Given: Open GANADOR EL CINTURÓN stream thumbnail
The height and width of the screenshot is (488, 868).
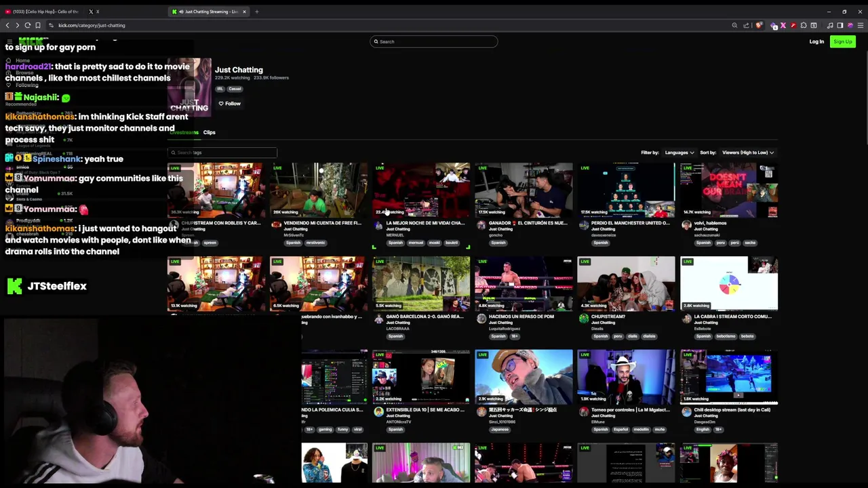Looking at the screenshot, I should pyautogui.click(x=524, y=190).
